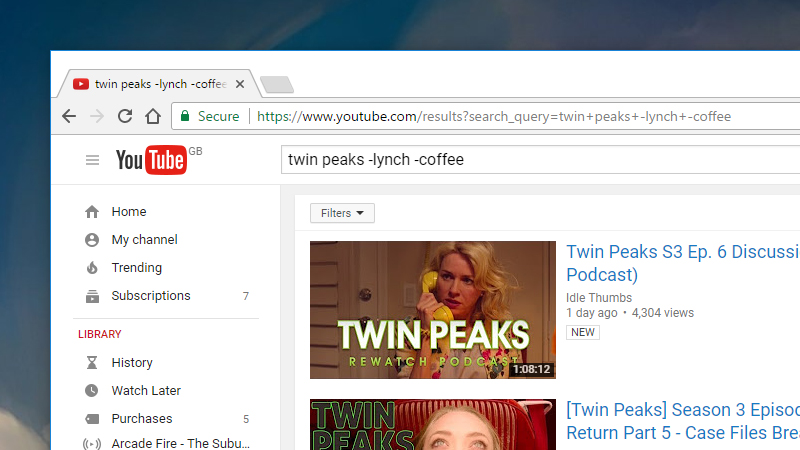Click the Home house icon in sidebar
Screen dimensions: 800x450
tap(92, 212)
